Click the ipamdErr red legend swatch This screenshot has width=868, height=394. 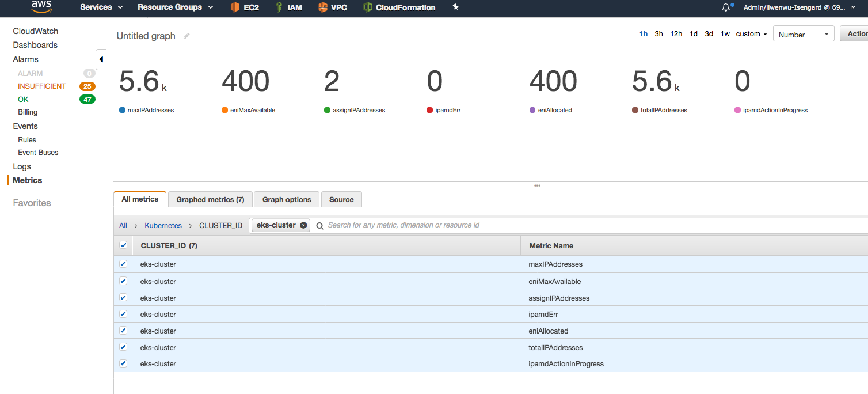pyautogui.click(x=430, y=110)
